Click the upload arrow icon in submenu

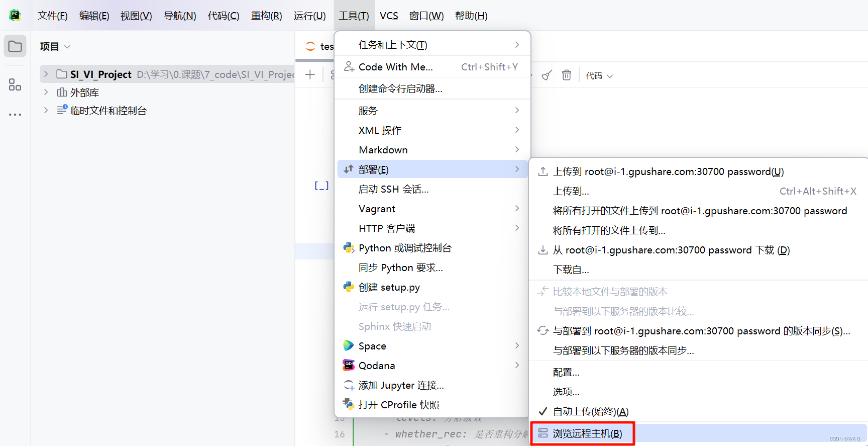[543, 171]
